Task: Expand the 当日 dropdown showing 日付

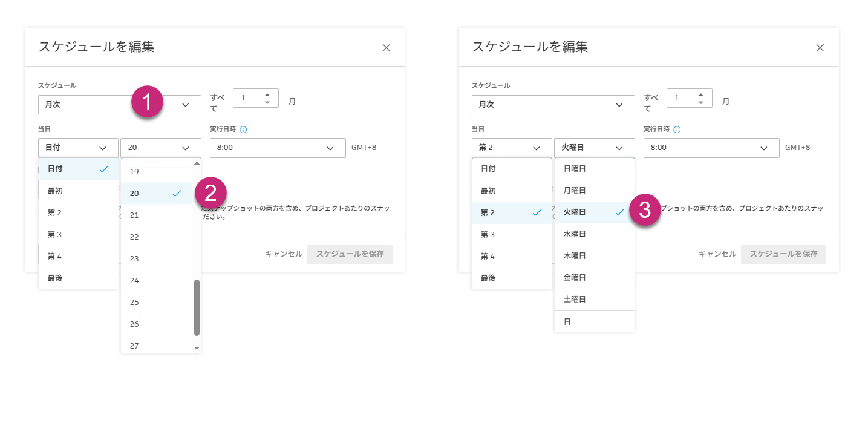Action: (x=78, y=148)
